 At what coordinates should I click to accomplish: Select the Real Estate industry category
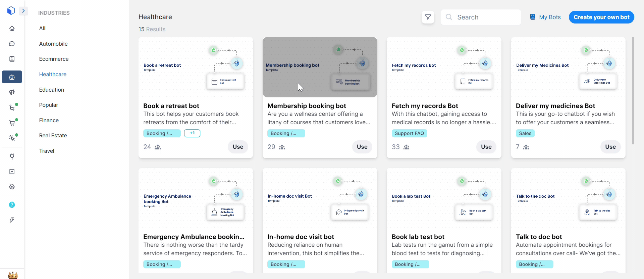click(x=53, y=135)
